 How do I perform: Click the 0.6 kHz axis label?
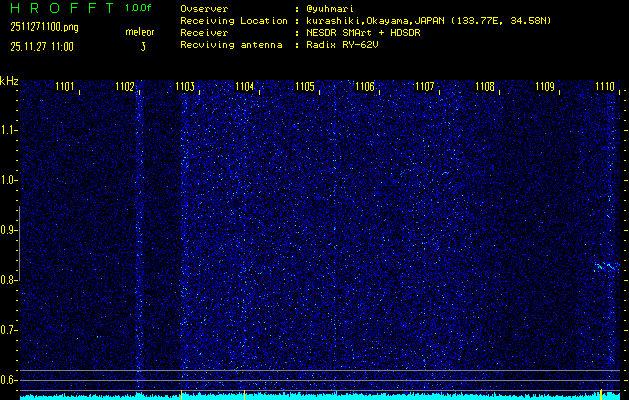click(x=8, y=380)
